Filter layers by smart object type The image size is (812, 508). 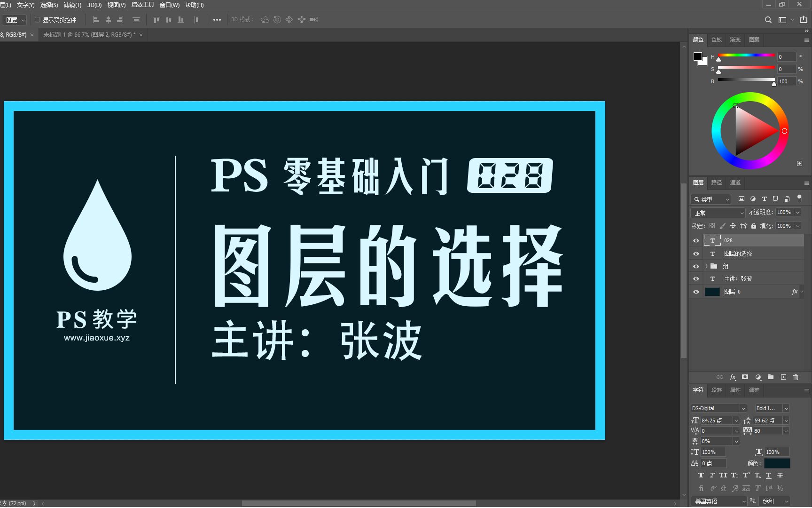[x=787, y=199]
